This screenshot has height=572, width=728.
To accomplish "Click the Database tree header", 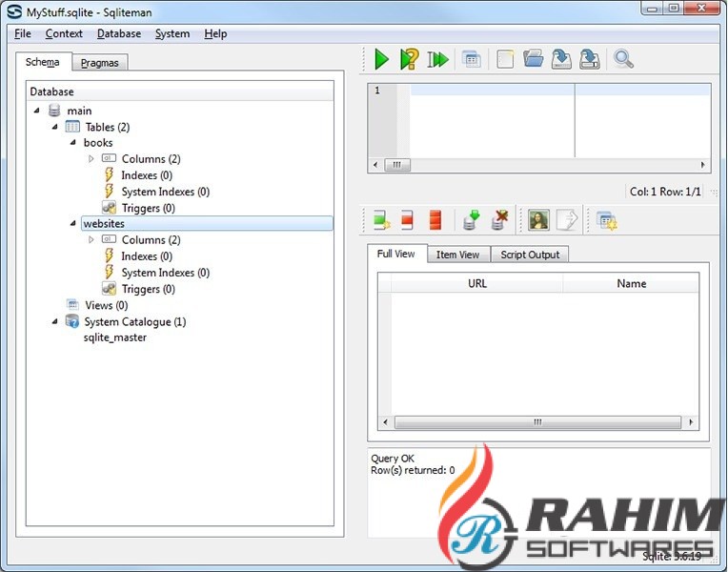I will coord(180,92).
